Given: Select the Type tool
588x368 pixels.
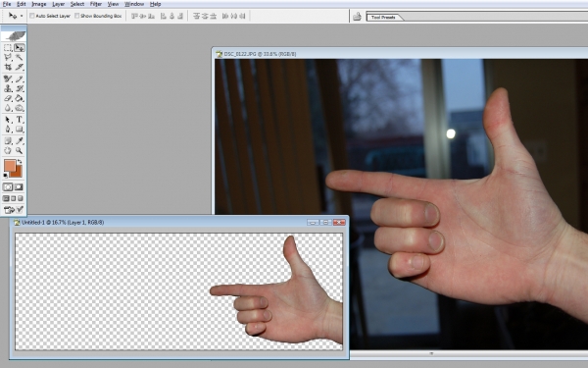Looking at the screenshot, I should (20, 120).
